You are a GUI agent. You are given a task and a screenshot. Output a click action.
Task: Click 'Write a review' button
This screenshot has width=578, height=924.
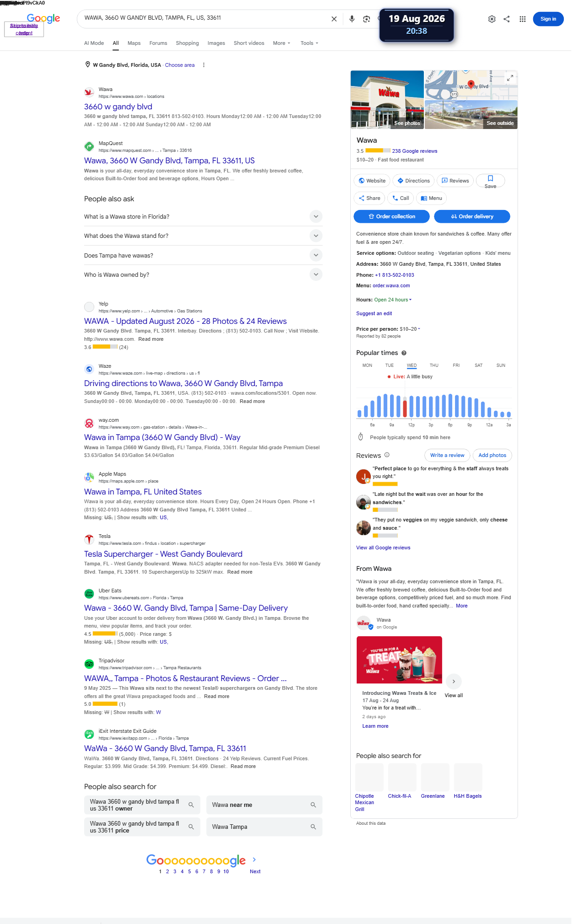pyautogui.click(x=447, y=455)
